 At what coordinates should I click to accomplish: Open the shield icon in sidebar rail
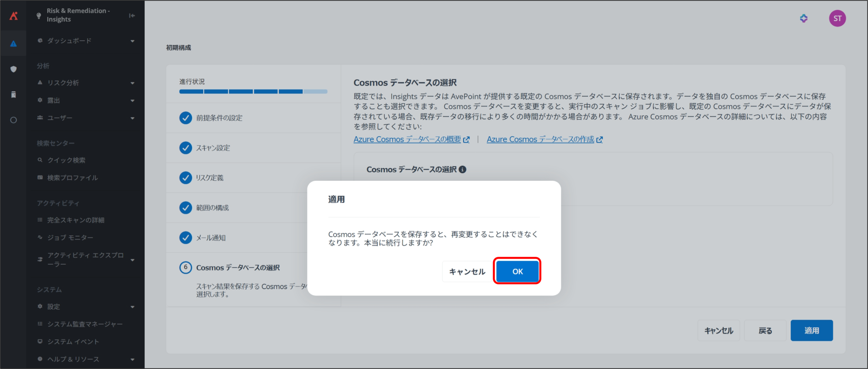pyautogui.click(x=14, y=69)
